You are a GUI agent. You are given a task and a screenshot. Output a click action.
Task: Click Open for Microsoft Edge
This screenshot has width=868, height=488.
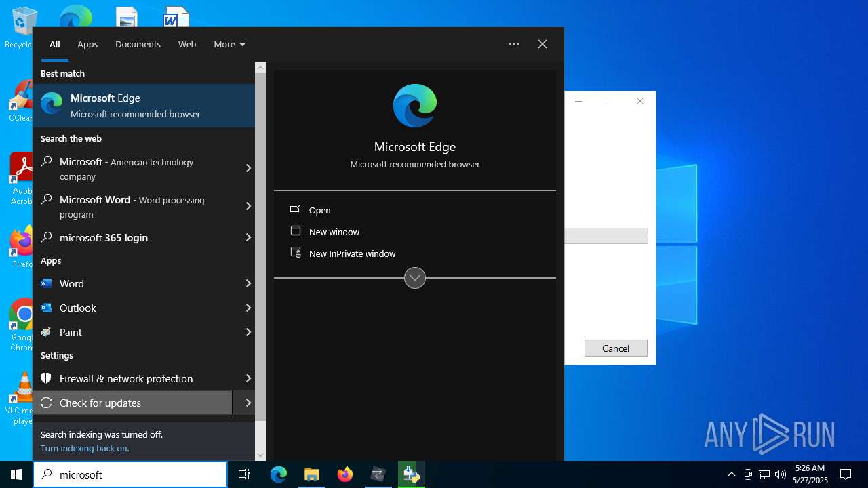[320, 210]
